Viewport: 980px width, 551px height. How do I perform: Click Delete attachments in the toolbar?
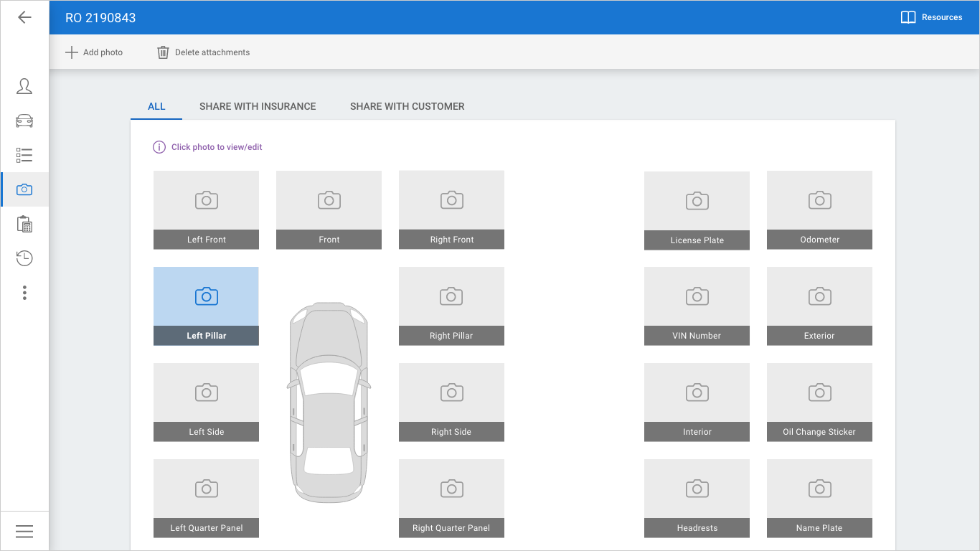(204, 52)
